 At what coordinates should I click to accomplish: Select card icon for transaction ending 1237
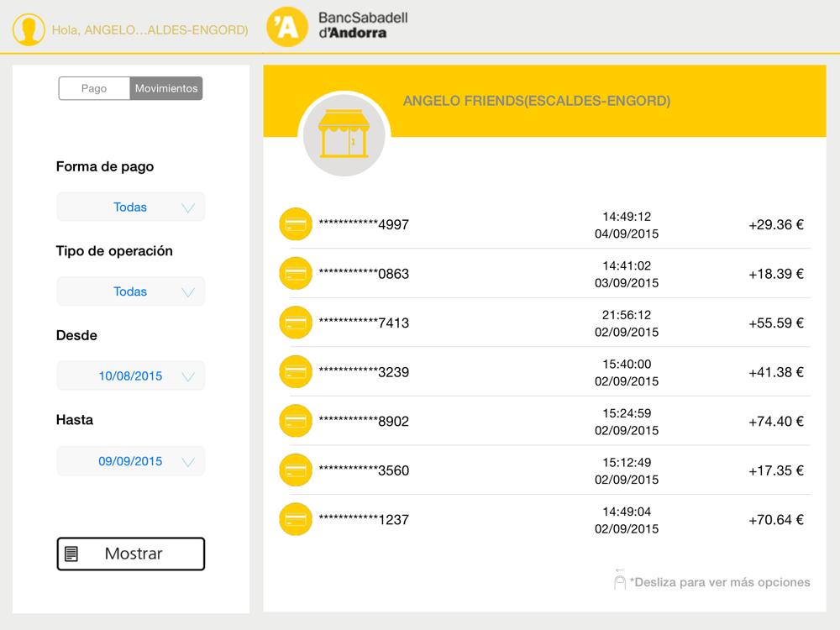tap(296, 520)
